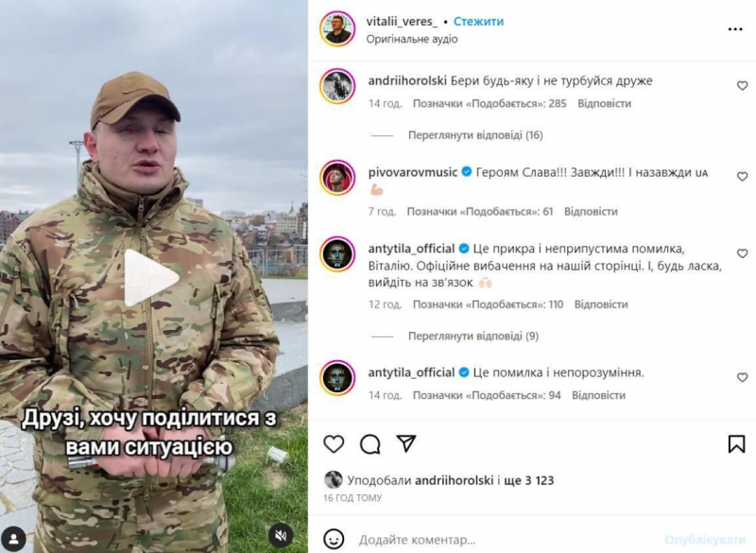View likes list via 'ще 3 123'
756x553 pixels.
point(528,480)
